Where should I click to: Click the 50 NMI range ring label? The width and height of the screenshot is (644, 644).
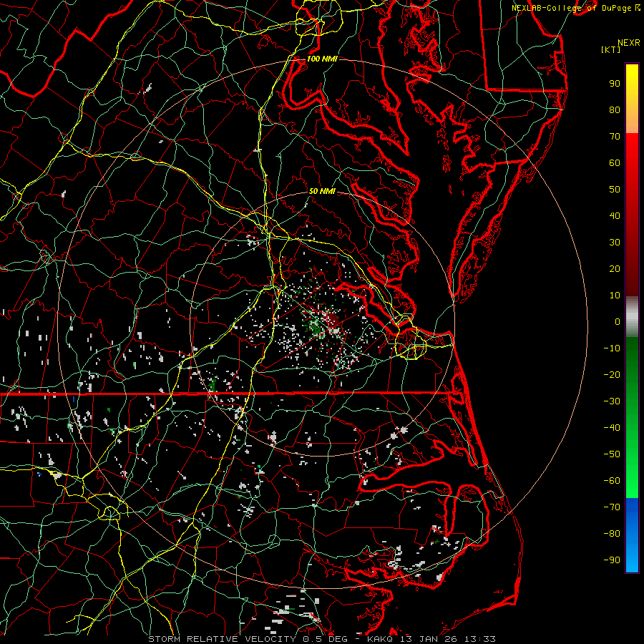click(322, 191)
